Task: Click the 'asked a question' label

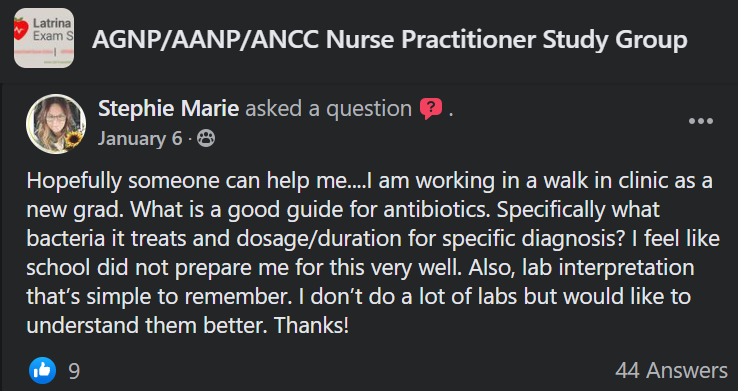Action: pyautogui.click(x=329, y=109)
